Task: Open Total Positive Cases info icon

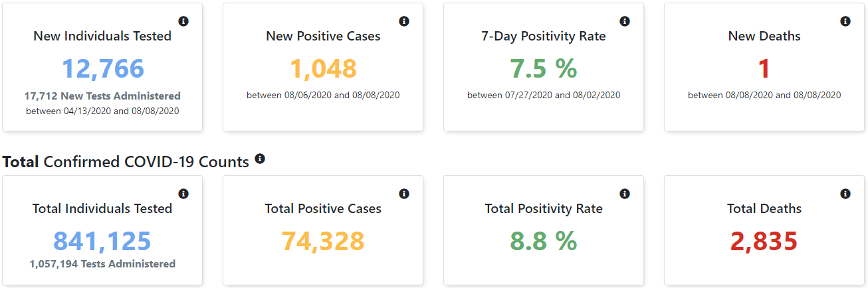Action: click(404, 194)
